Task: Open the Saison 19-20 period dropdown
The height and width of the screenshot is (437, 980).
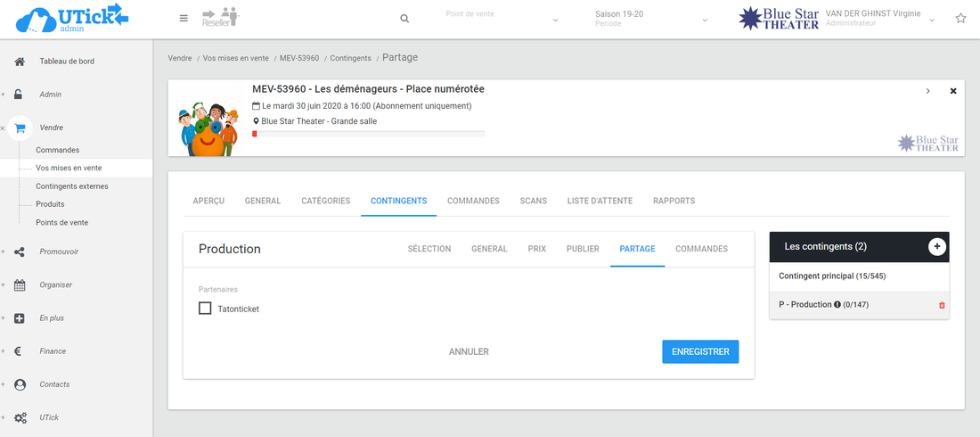Action: pos(650,19)
